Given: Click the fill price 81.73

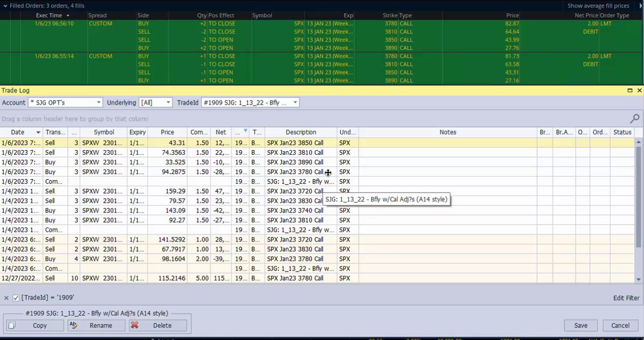Looking at the screenshot, I should click(512, 56).
